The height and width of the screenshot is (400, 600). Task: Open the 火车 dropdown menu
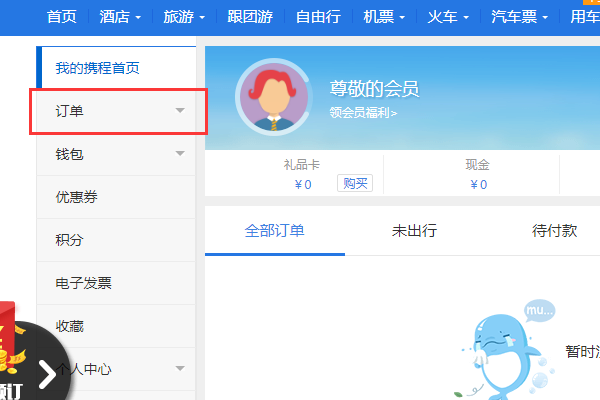[448, 17]
